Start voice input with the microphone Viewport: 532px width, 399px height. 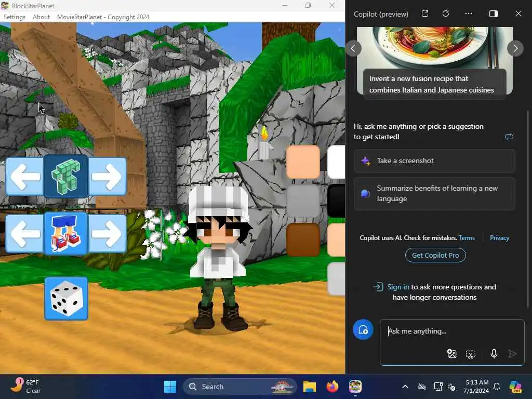494,354
